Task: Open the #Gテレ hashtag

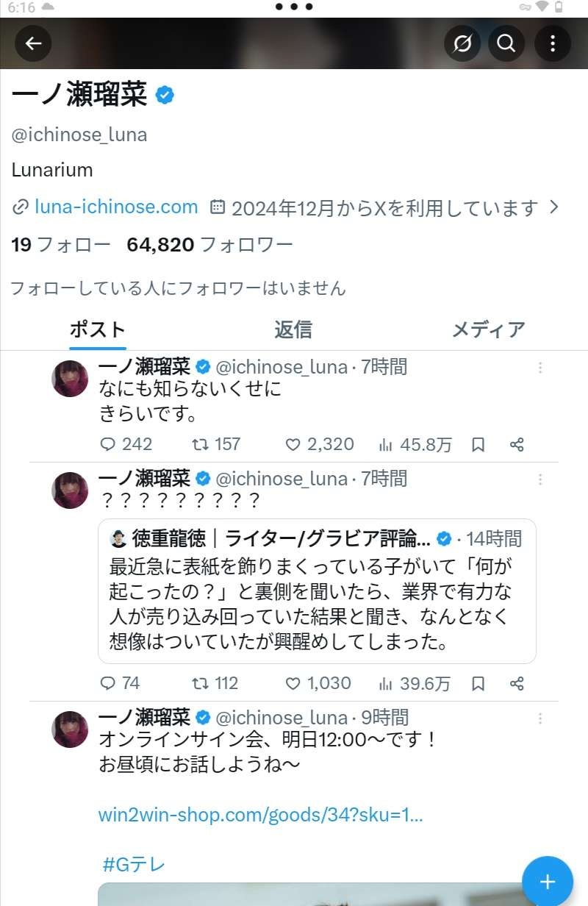Action: pos(133,864)
